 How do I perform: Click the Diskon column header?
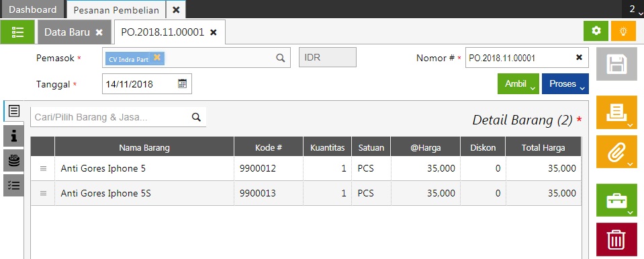click(x=483, y=147)
